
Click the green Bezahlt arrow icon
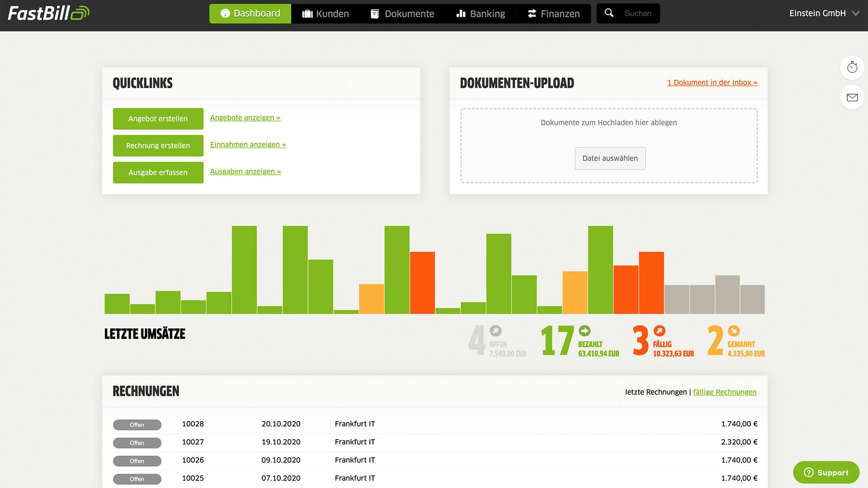tap(585, 331)
